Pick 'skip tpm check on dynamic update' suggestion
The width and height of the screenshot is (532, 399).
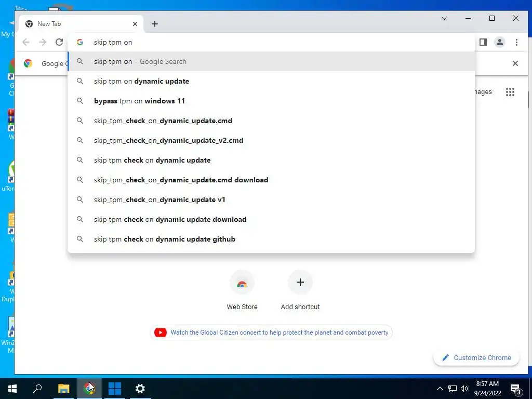coord(271,160)
